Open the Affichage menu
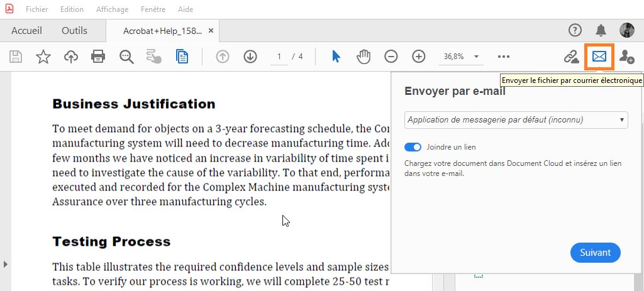Image resolution: width=644 pixels, height=291 pixels. tap(112, 9)
